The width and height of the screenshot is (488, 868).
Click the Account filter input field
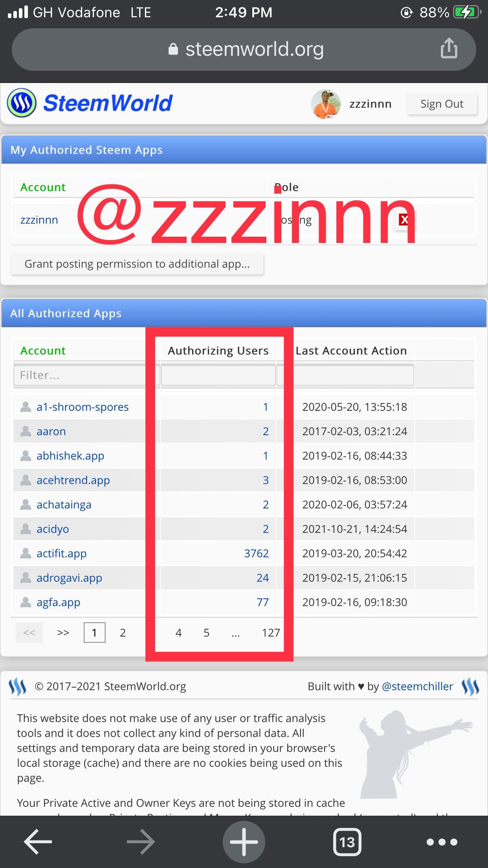(x=86, y=375)
